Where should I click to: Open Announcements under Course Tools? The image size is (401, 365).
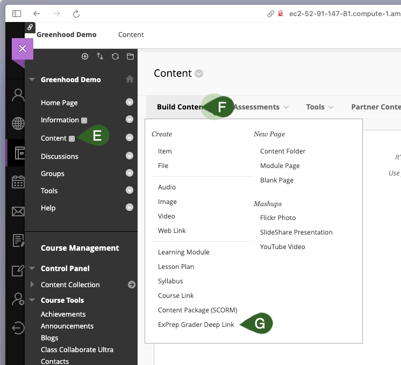tap(67, 326)
